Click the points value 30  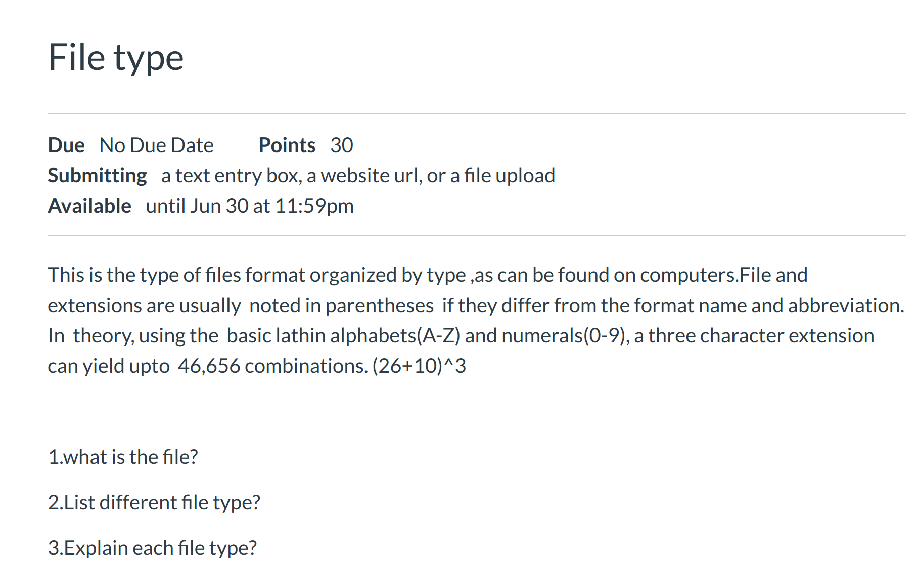point(342,145)
